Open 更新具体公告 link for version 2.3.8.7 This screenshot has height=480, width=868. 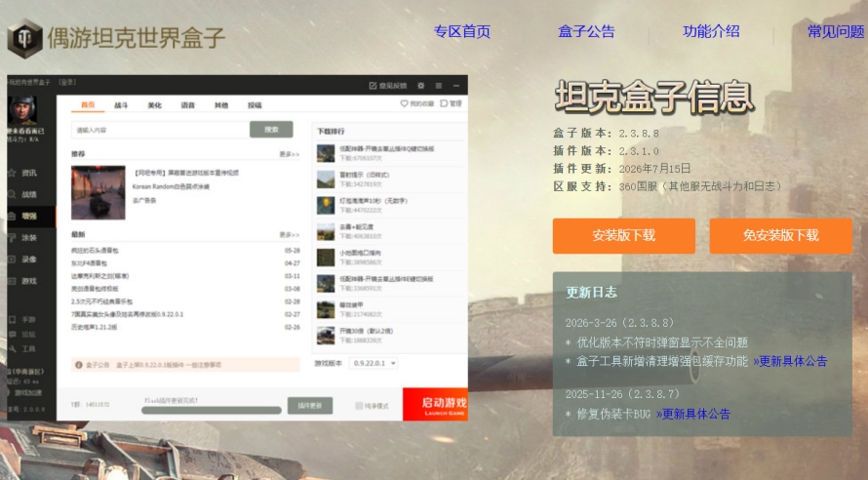pyautogui.click(x=693, y=414)
